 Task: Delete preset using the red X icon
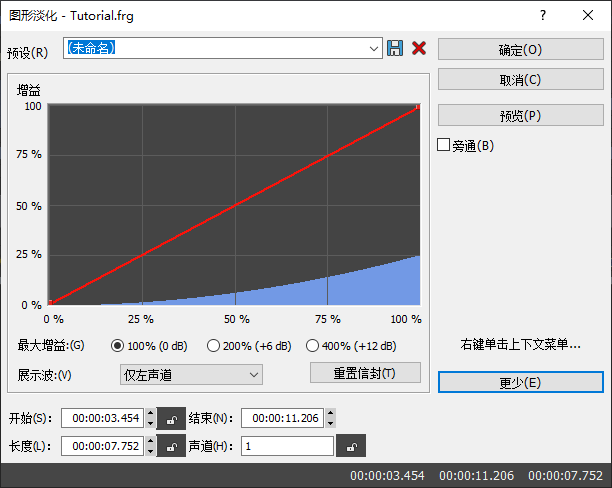tap(419, 48)
